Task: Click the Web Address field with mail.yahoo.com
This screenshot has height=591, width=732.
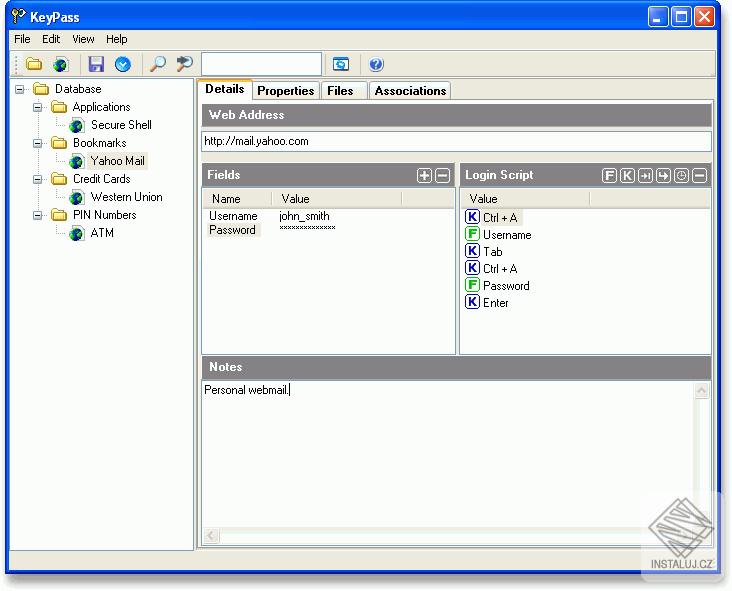Action: (456, 141)
